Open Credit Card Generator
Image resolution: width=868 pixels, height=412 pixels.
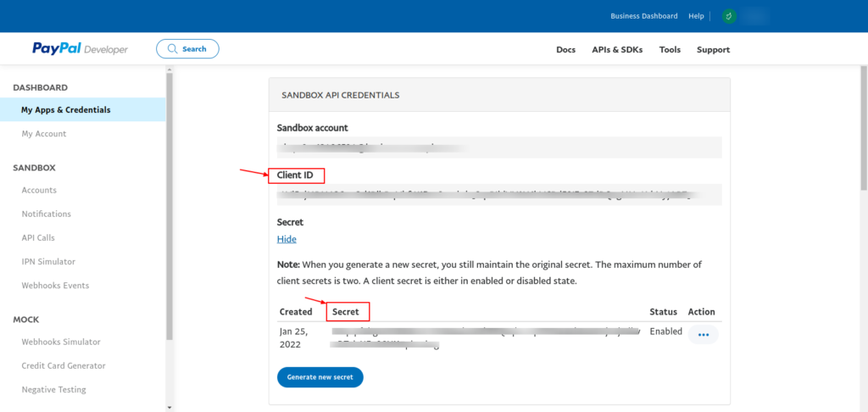click(64, 365)
